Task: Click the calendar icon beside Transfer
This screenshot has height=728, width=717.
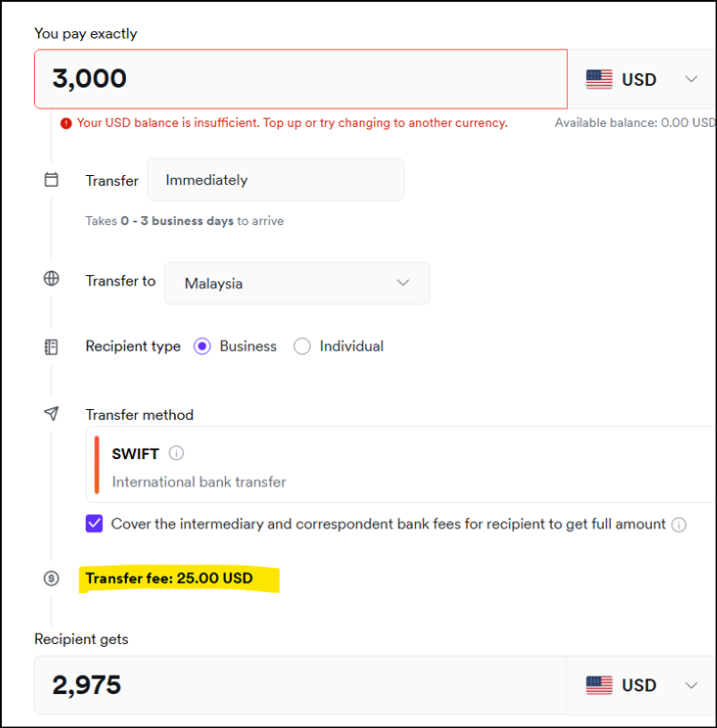Action: pos(52,180)
